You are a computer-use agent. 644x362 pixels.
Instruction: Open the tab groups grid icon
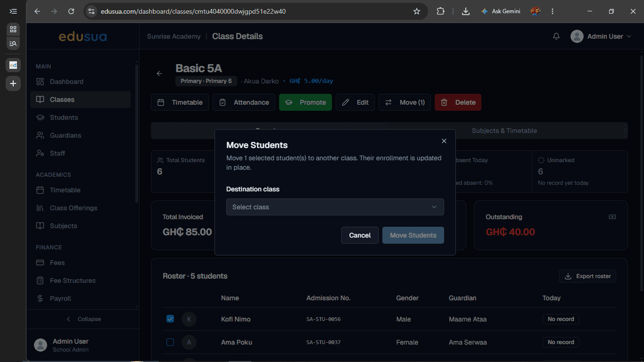13,29
